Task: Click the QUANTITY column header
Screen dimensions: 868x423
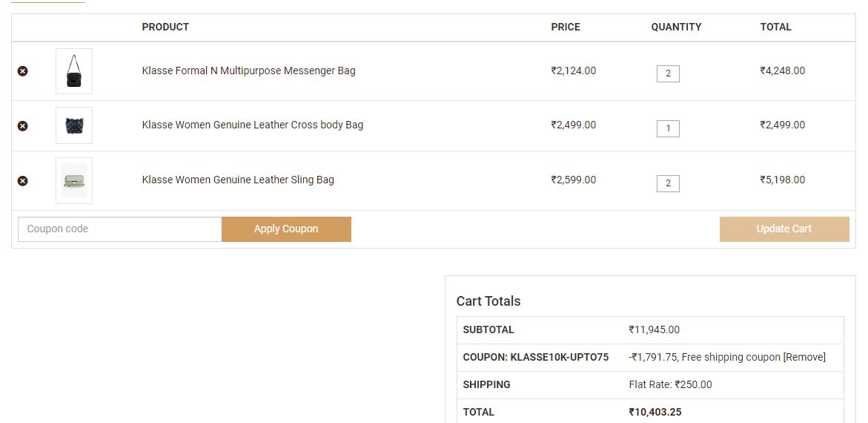Action: point(676,27)
